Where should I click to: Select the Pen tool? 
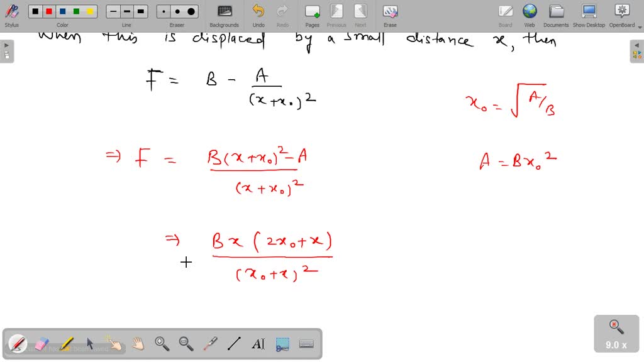coord(18,344)
